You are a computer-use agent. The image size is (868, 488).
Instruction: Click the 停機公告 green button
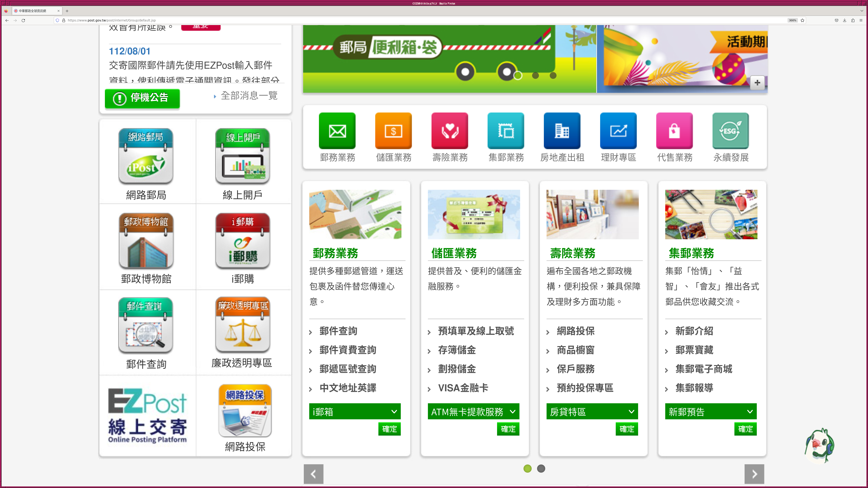click(x=142, y=98)
